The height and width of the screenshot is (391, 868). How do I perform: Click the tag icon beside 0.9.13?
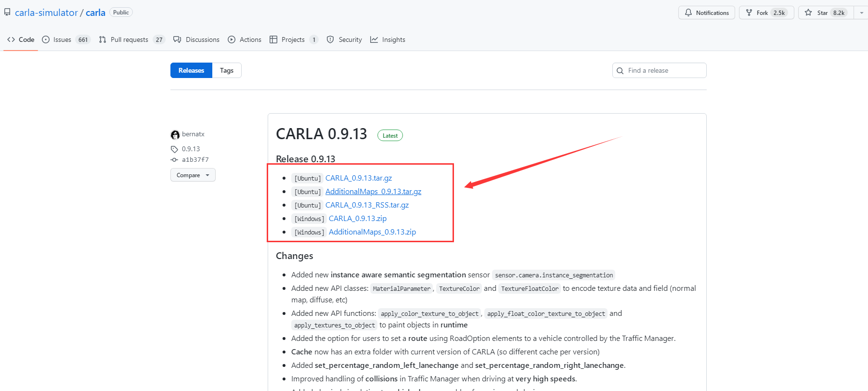point(174,149)
